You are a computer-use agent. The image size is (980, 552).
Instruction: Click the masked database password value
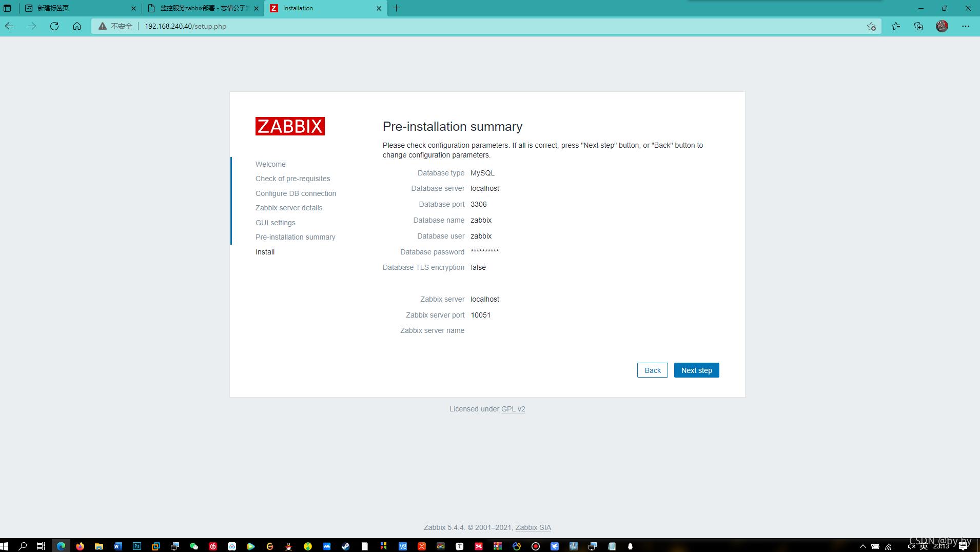coord(484,251)
